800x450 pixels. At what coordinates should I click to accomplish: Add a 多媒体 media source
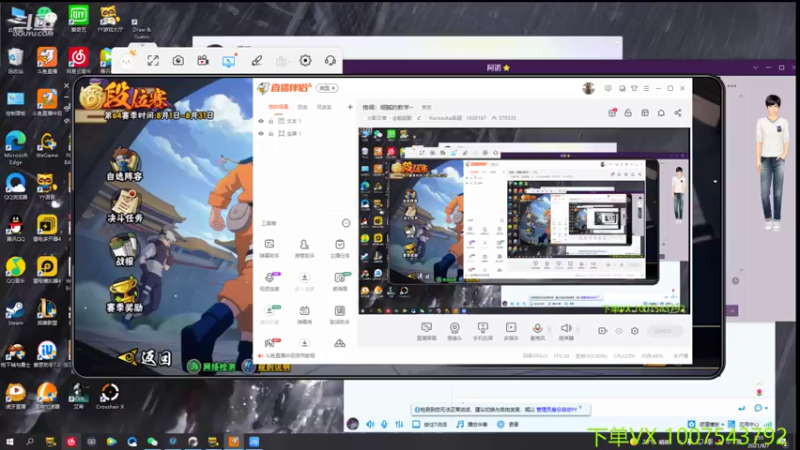511,331
